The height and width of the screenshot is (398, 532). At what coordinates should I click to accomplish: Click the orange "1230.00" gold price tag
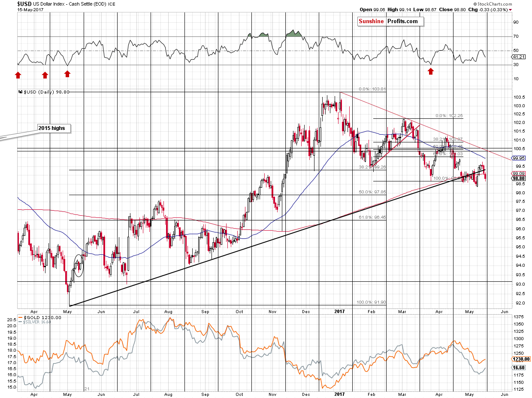click(x=521, y=359)
